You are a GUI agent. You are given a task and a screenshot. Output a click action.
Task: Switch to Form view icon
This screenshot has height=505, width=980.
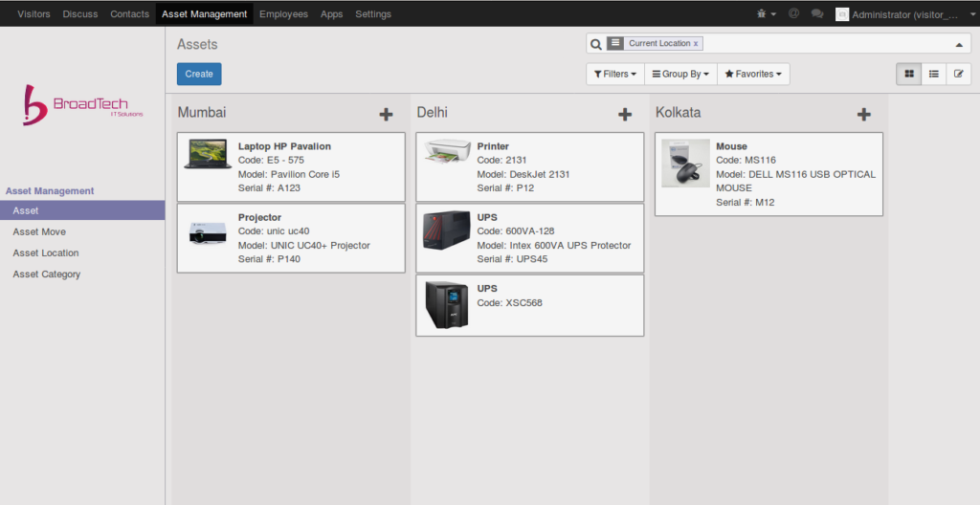(x=958, y=74)
